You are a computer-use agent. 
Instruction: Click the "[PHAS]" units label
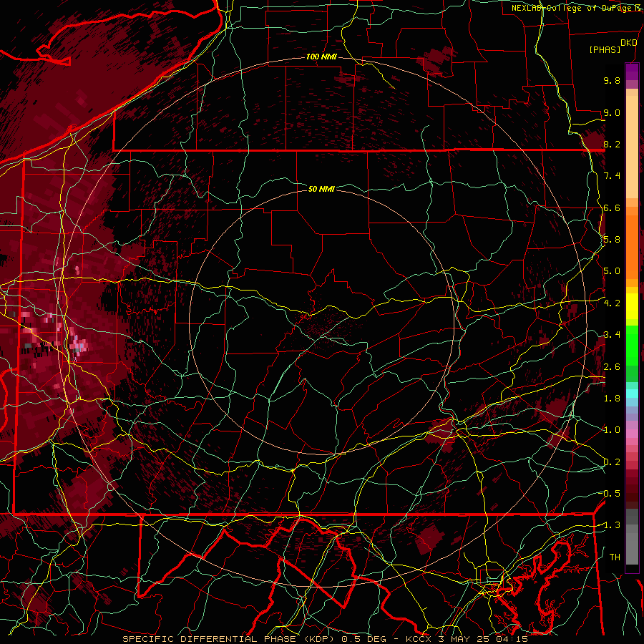click(605, 50)
